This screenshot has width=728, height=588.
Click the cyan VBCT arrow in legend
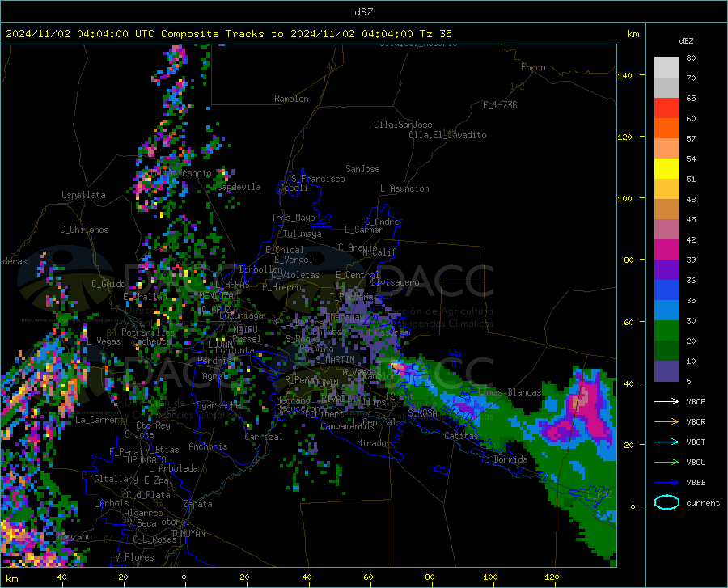point(667,442)
